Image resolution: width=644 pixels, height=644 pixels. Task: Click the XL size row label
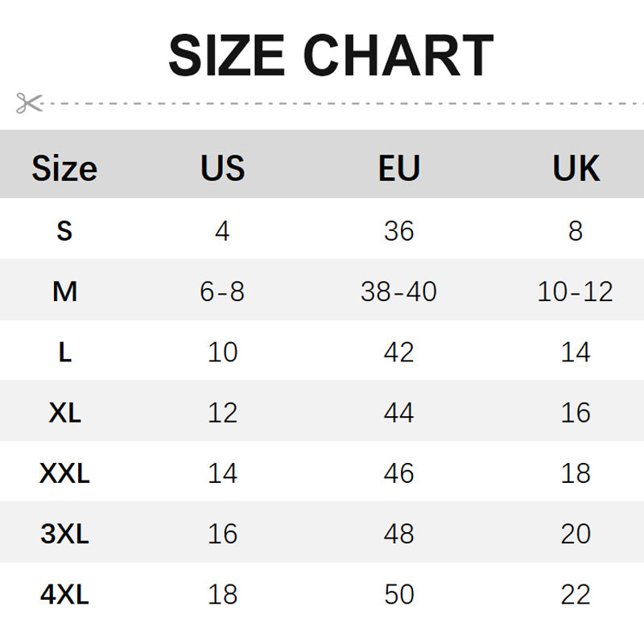[x=64, y=413]
